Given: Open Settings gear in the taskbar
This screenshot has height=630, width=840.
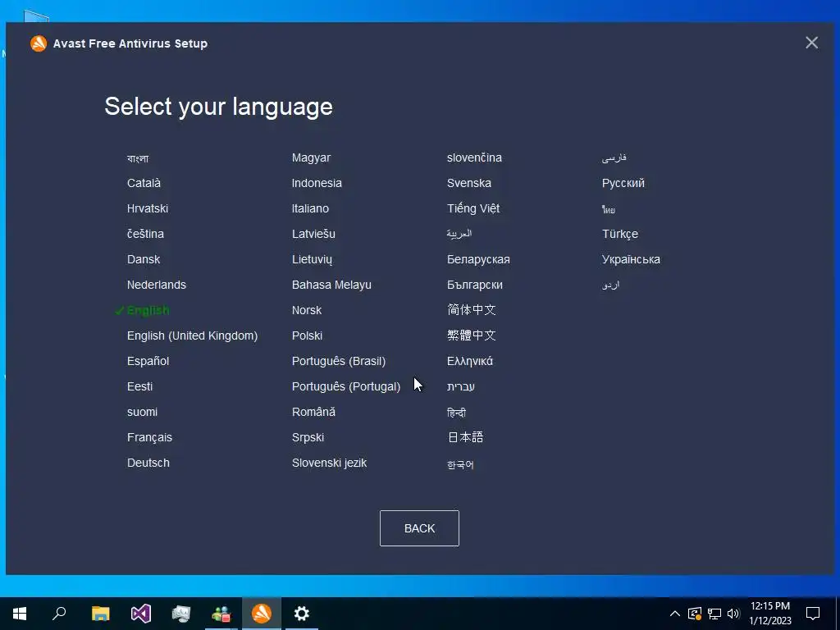Looking at the screenshot, I should (302, 614).
